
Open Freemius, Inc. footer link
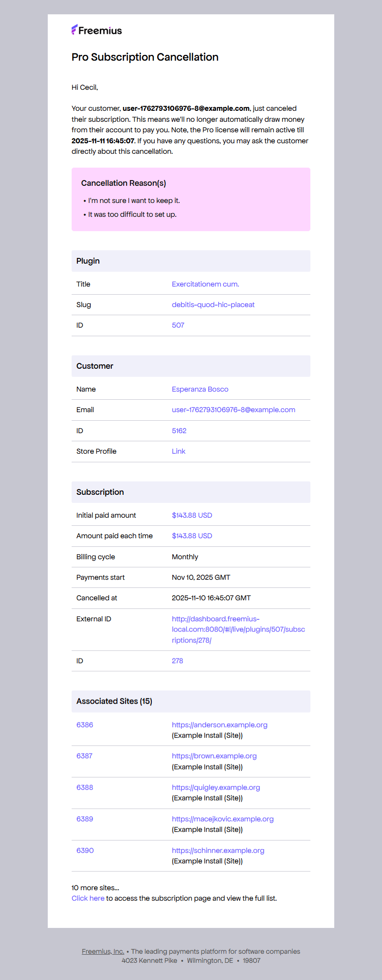(x=103, y=951)
